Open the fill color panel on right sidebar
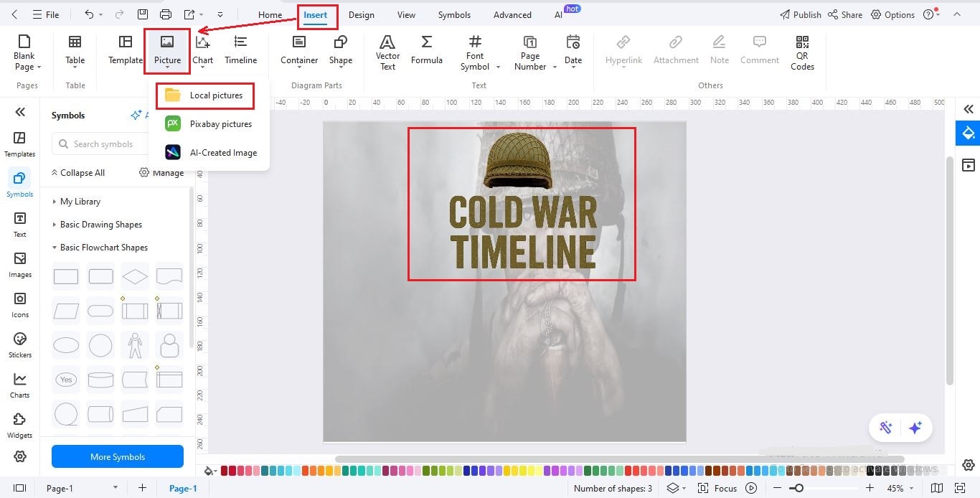 (968, 133)
